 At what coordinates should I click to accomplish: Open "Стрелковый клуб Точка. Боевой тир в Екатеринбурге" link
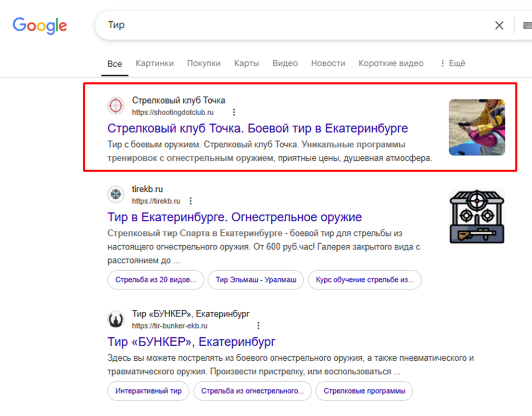click(258, 129)
